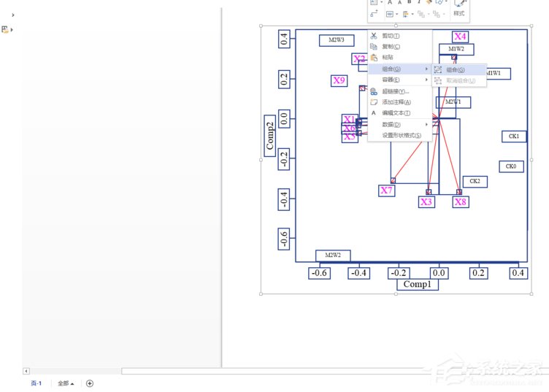Click the add comment note icon
549x392 pixels.
(374, 102)
